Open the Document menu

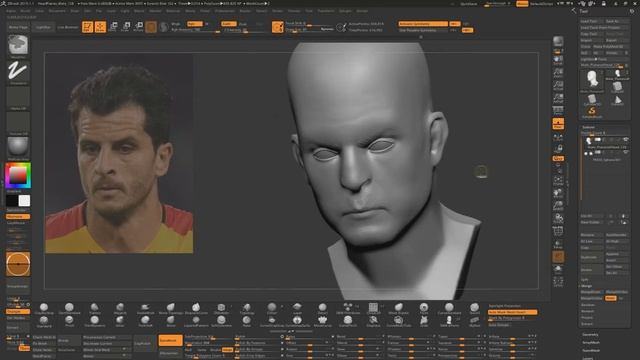point(57,11)
